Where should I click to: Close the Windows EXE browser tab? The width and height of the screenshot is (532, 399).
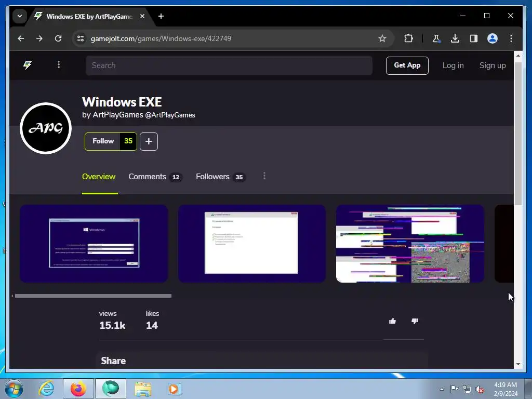pos(142,16)
